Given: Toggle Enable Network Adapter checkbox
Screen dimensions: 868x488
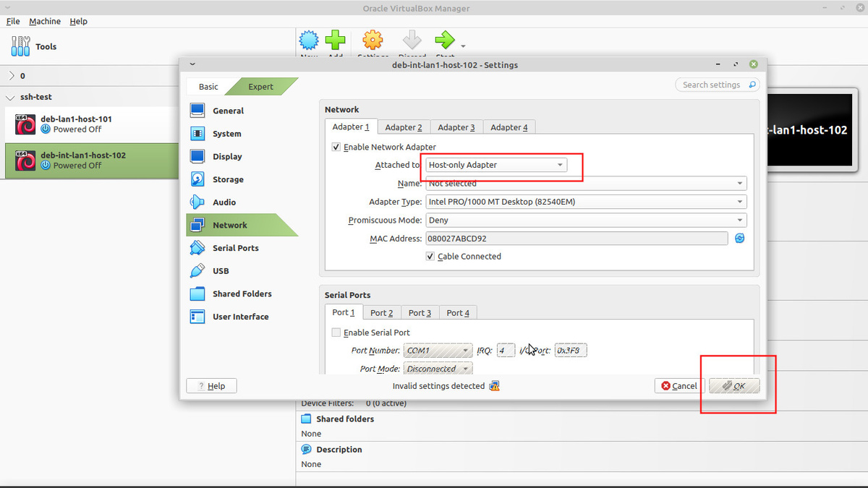Looking at the screenshot, I should pyautogui.click(x=336, y=147).
